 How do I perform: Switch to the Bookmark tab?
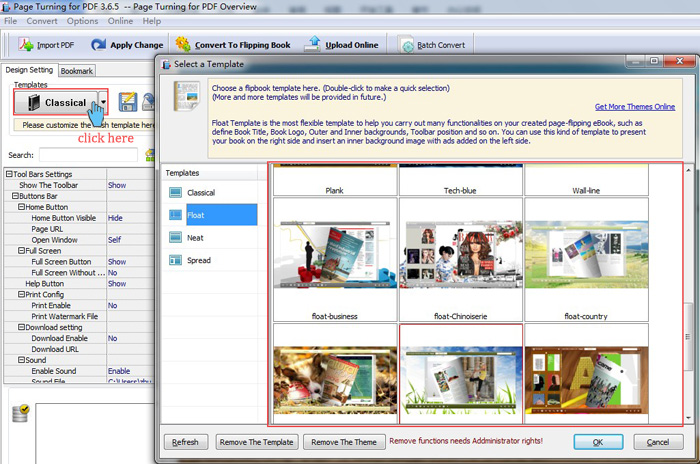point(77,71)
